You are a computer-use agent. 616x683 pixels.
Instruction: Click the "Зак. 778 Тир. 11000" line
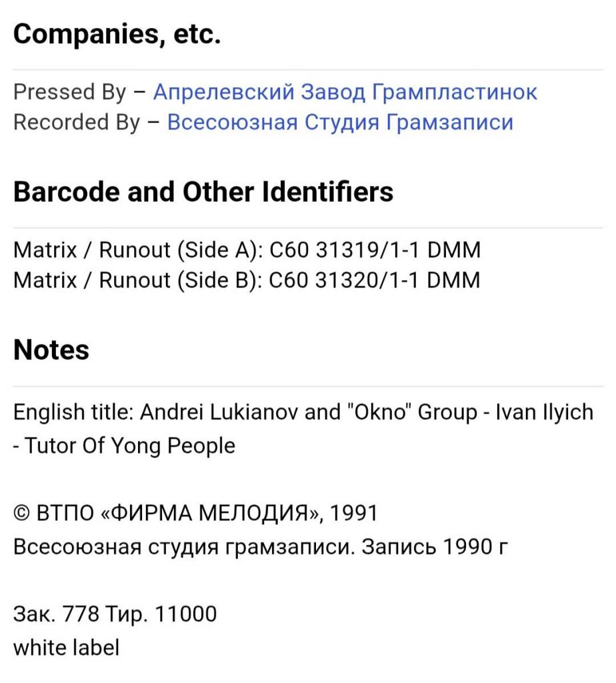point(115,614)
